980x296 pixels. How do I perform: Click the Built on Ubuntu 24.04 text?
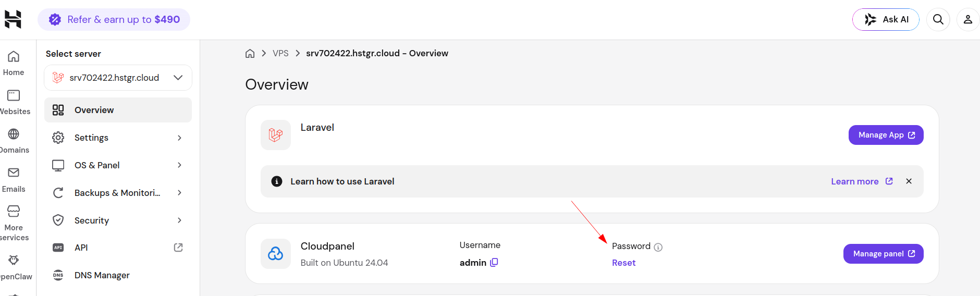tap(344, 263)
